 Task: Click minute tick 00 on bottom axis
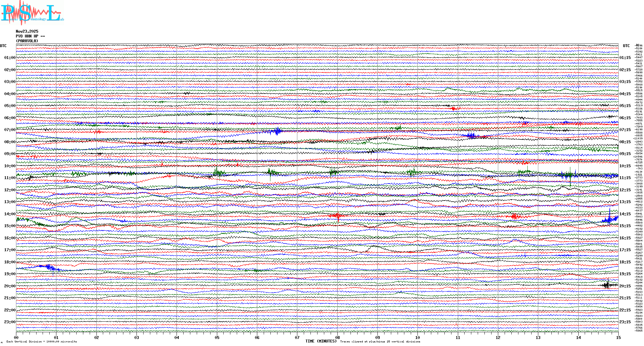tap(16, 337)
